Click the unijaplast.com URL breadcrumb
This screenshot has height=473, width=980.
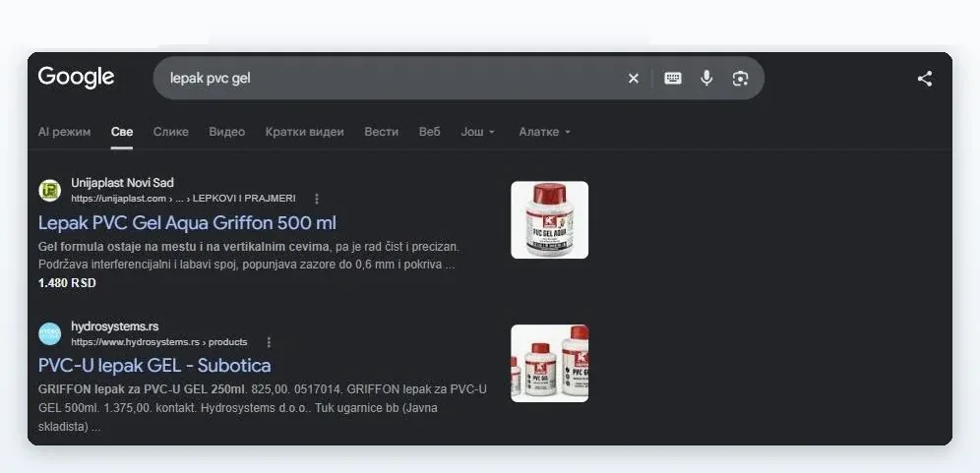coord(183,199)
